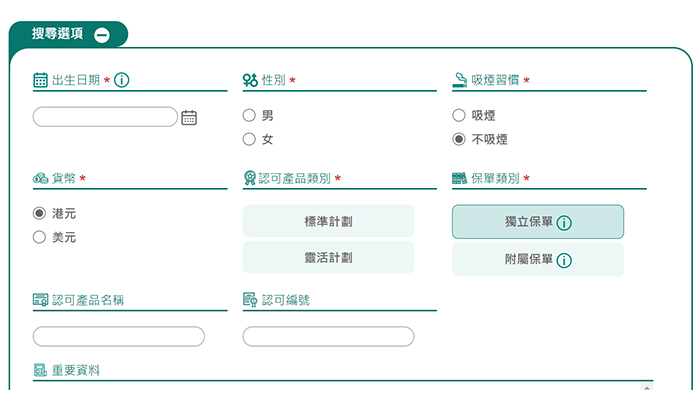The image size is (700, 404).
Task: Focus the 出生日期 input field
Action: pos(105,117)
